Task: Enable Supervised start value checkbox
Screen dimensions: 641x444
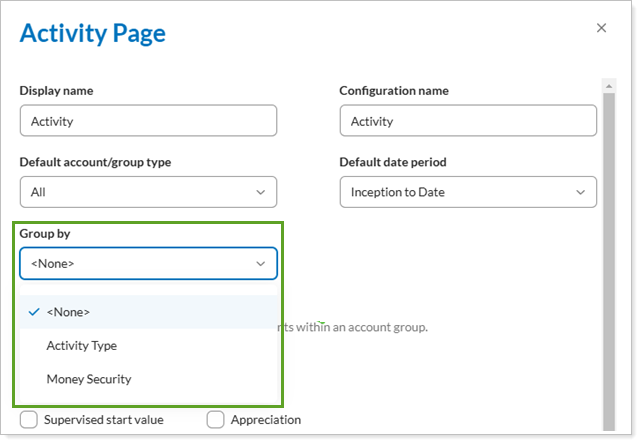Action: click(29, 420)
